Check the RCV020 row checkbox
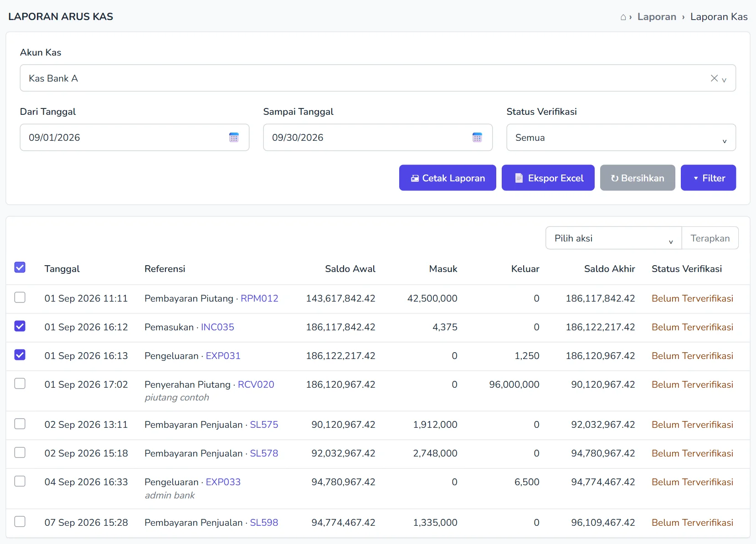 coord(20,384)
